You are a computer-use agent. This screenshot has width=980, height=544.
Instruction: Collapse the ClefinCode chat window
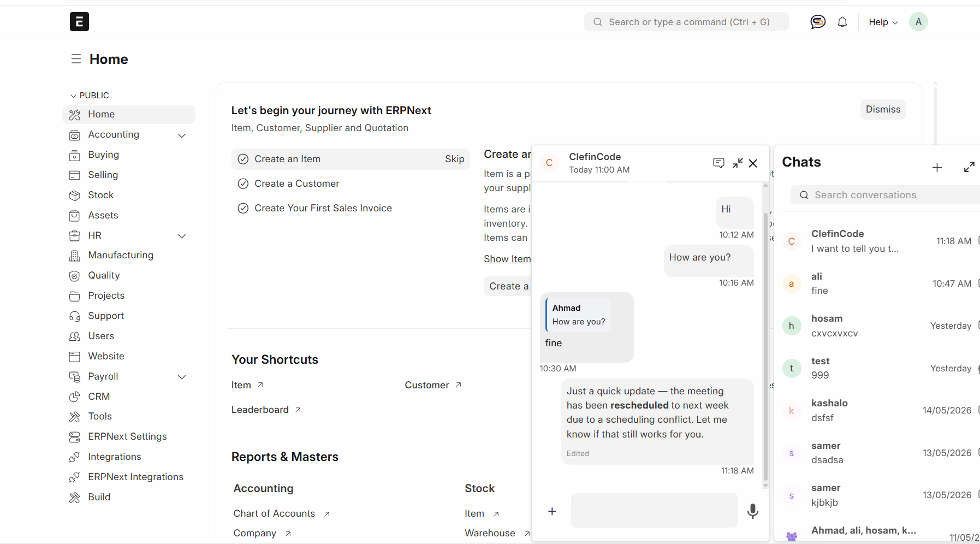pos(738,163)
